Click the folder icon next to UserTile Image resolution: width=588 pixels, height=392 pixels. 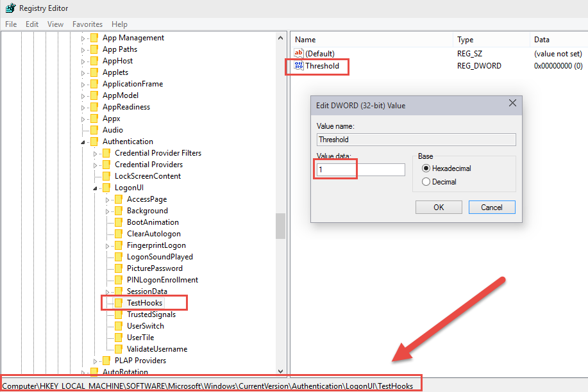119,338
